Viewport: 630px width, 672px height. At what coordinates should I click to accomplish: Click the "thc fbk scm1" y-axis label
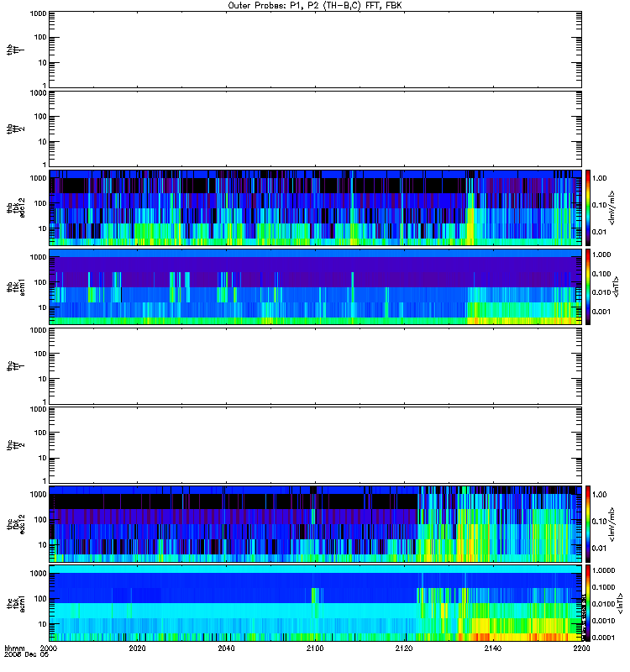(15, 603)
